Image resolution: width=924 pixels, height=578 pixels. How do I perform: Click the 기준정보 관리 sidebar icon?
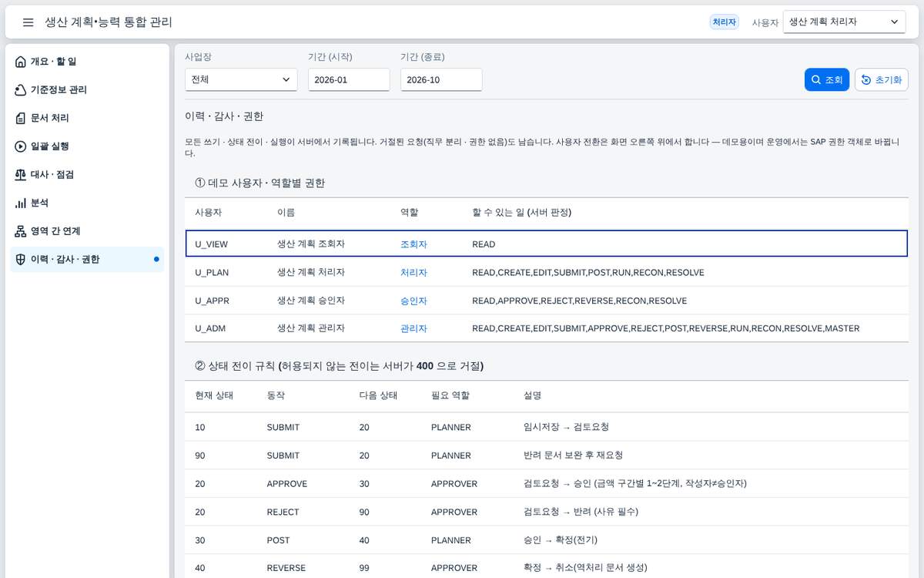coord(21,90)
